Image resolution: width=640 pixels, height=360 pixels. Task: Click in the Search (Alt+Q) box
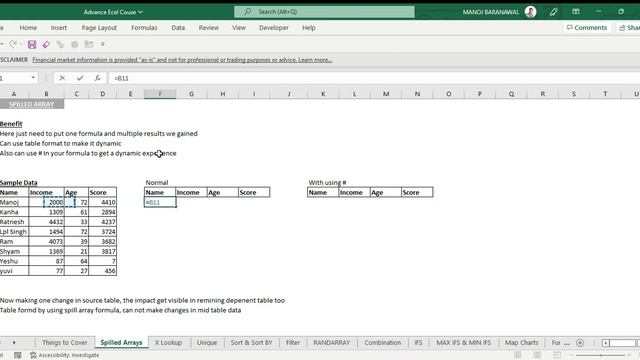click(x=324, y=12)
